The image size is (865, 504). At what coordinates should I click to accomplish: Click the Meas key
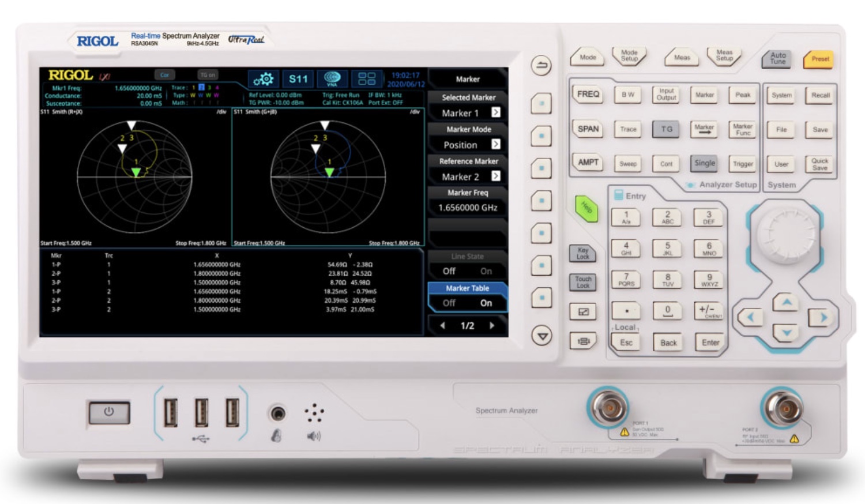pos(682,57)
